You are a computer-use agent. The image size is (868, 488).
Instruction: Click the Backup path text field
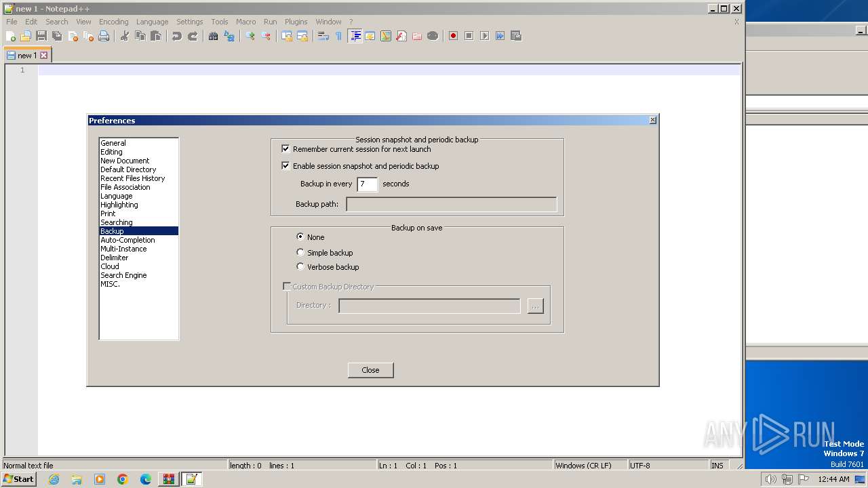click(x=451, y=204)
